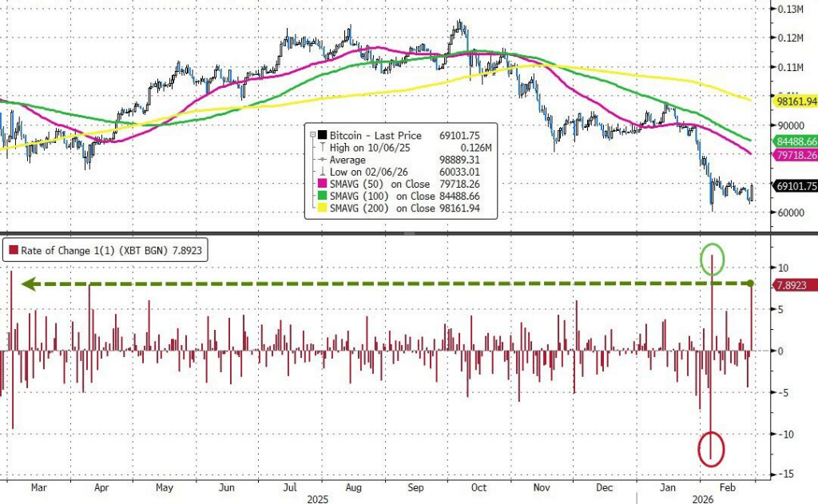The image size is (818, 504).
Task: Click the 69101.75 last price tag
Action: (x=795, y=186)
